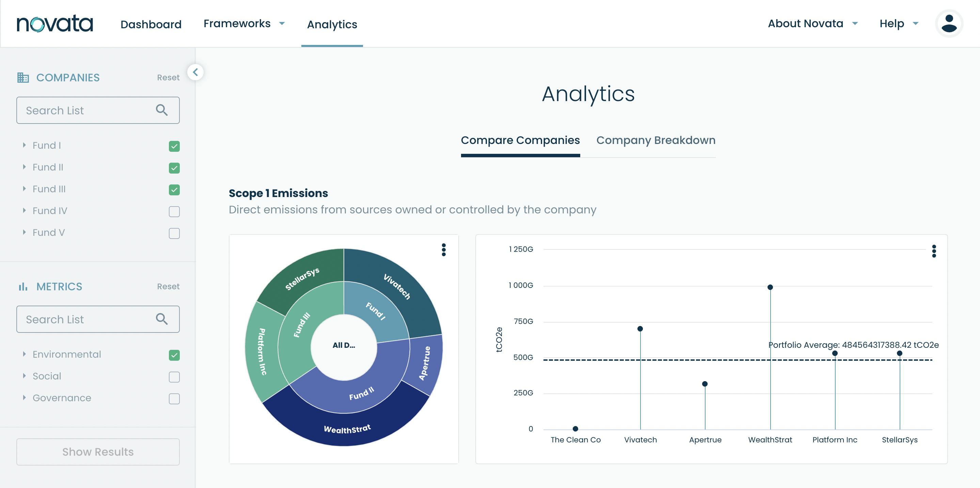Expand the Environmental metrics group

pos(25,354)
